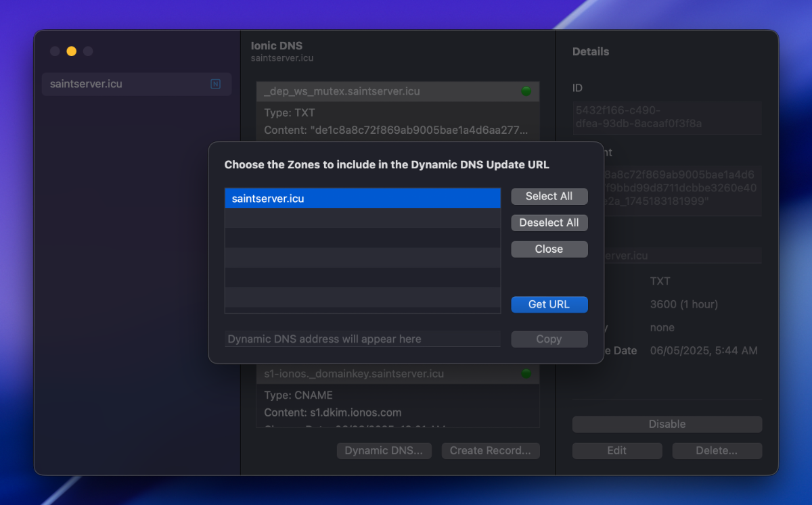Click Create Record... to add a DNS record
Viewport: 812px width, 505px height.
(490, 450)
